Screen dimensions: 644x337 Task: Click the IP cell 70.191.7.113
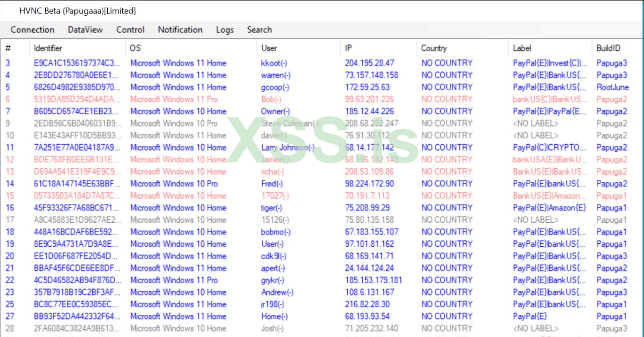click(367, 196)
